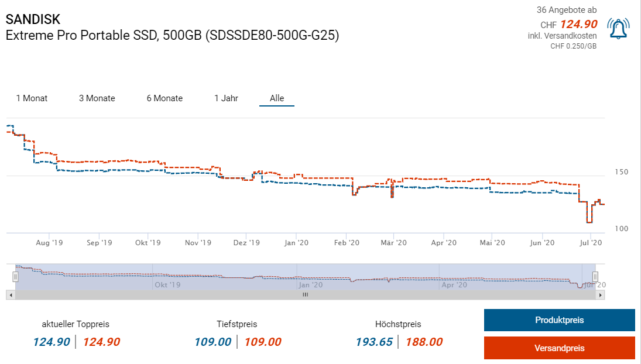641x364 pixels.
Task: Click the 150 y-axis value
Action: 621,172
